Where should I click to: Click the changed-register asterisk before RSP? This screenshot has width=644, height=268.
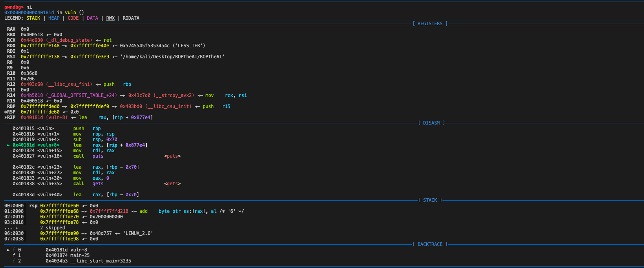(x=6, y=112)
